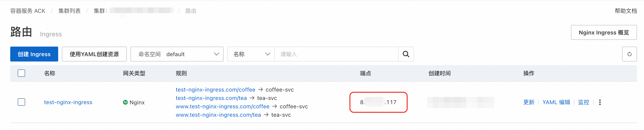Open test-nginx-ingress.com/coffee rule link
The width and height of the screenshot is (644, 130).
tap(215, 90)
